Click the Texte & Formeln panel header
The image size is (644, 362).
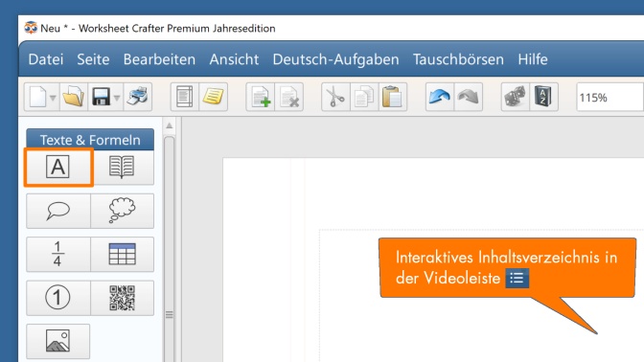coord(90,140)
